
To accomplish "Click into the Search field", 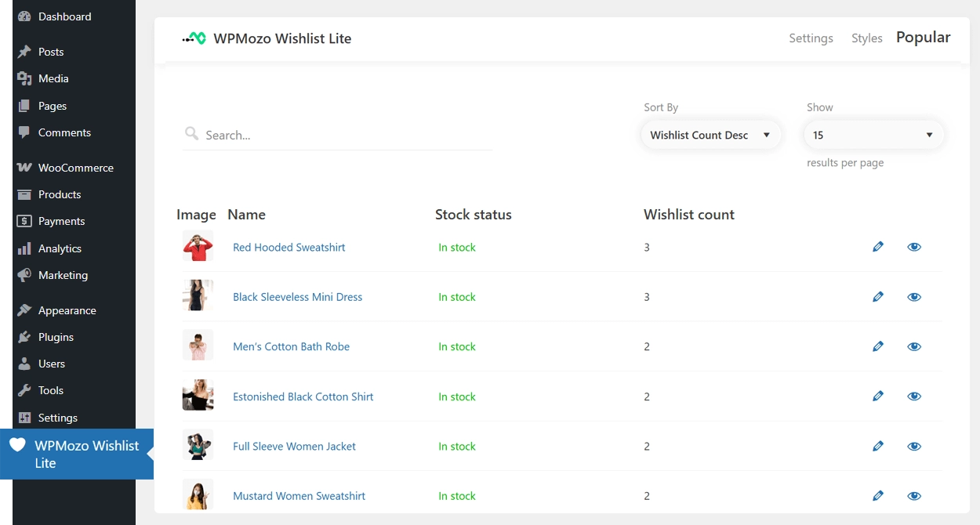I will coord(338,135).
